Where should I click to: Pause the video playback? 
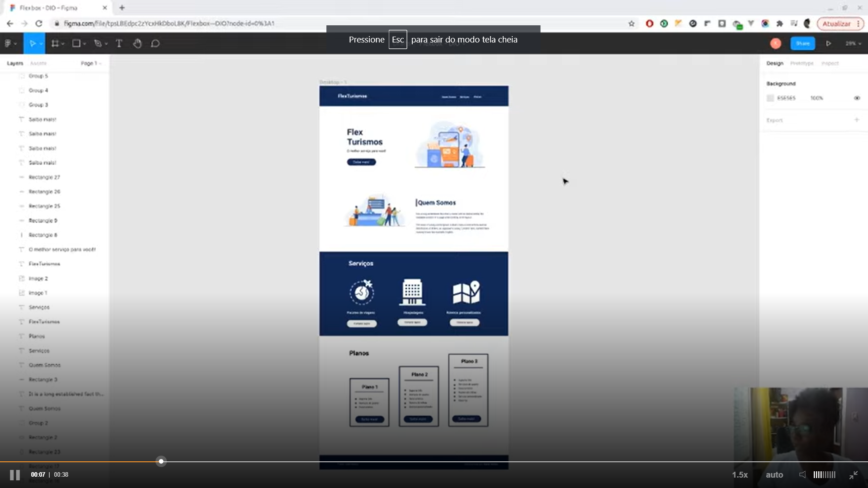click(15, 475)
